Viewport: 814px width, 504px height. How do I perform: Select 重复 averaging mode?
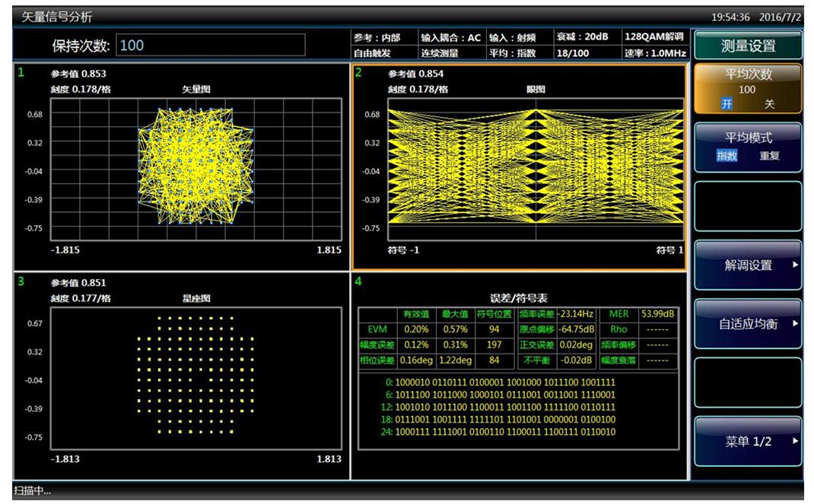coord(769,156)
